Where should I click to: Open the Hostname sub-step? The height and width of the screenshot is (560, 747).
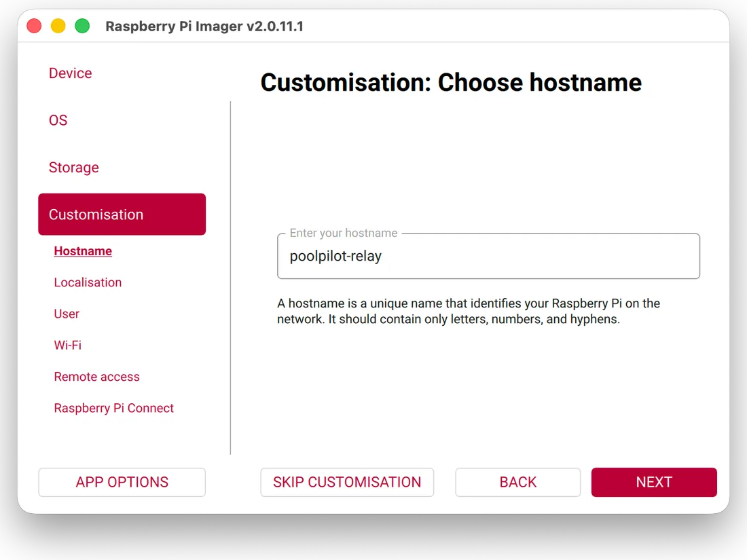click(83, 251)
